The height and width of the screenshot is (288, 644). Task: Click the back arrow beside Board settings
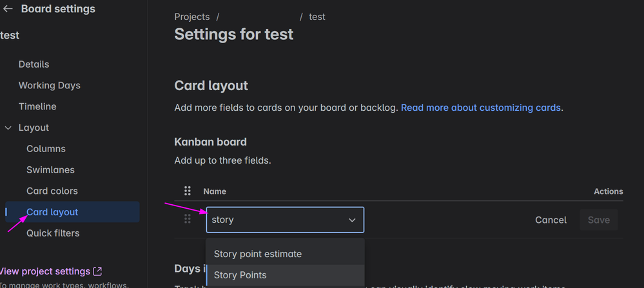point(8,9)
